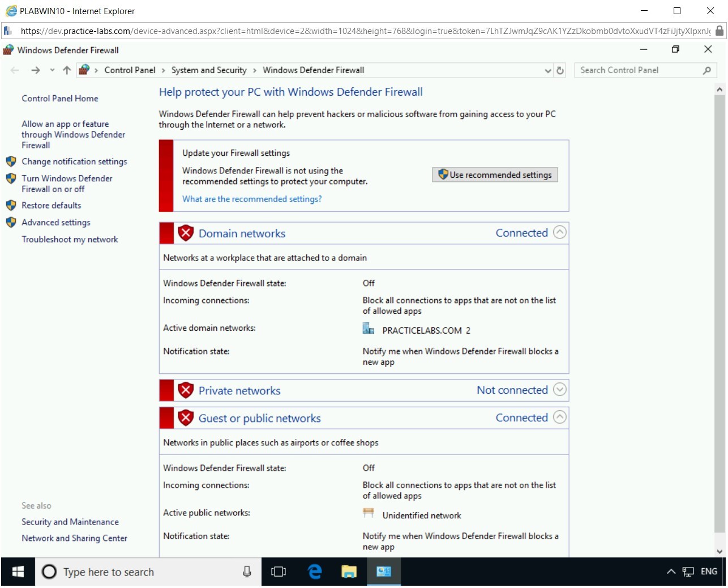Expand the Private networks section
The width and height of the screenshot is (728, 588).
click(x=559, y=390)
